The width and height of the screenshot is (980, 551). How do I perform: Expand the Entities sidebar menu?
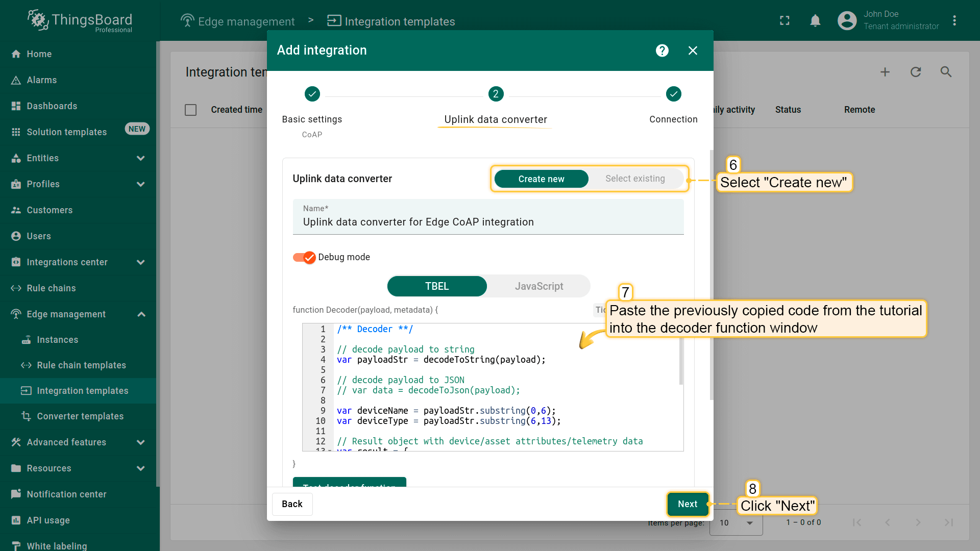141,158
